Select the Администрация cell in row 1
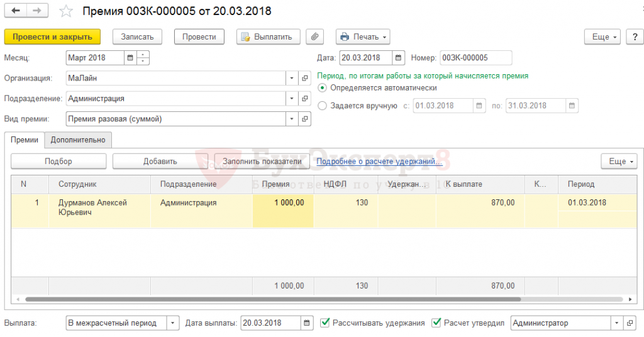This screenshot has height=337, width=644. point(201,211)
